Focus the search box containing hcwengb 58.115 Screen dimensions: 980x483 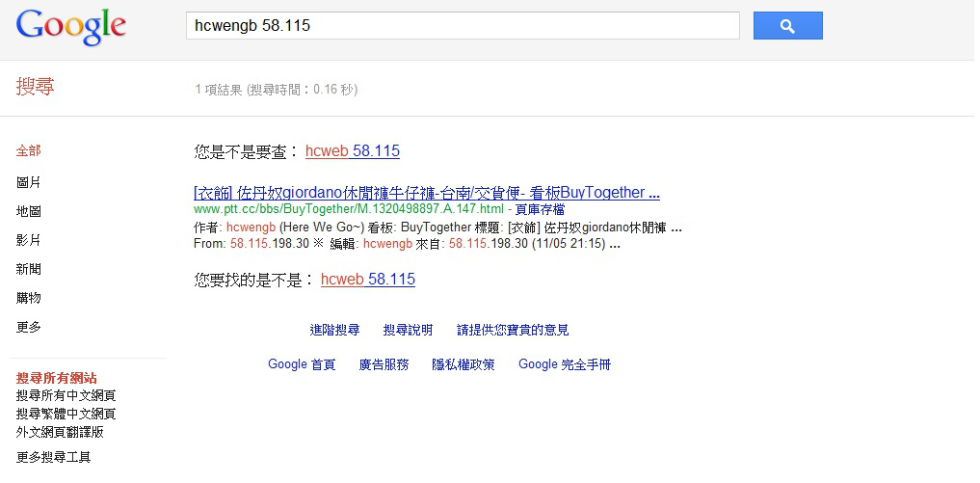[463, 26]
